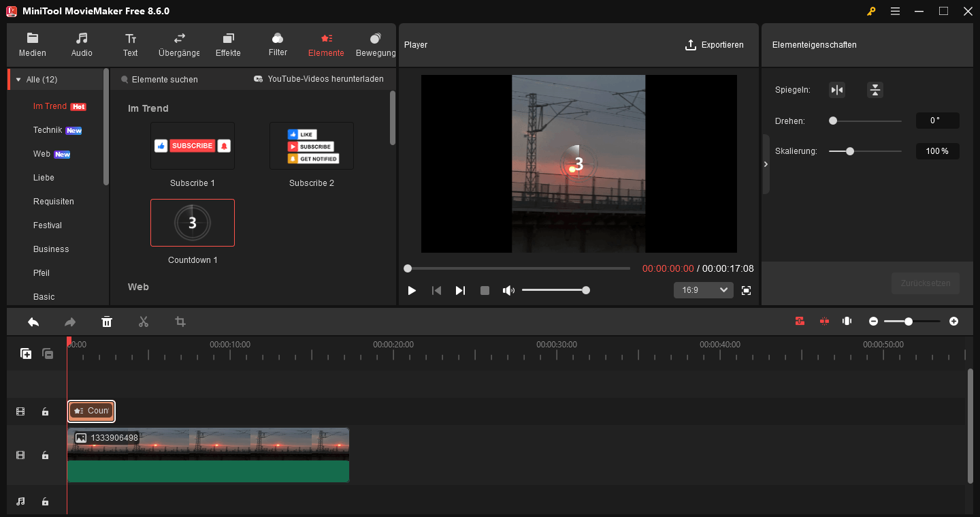Viewport: 980px width, 517px height.
Task: Expand the panel with the side chevron
Action: 766,164
